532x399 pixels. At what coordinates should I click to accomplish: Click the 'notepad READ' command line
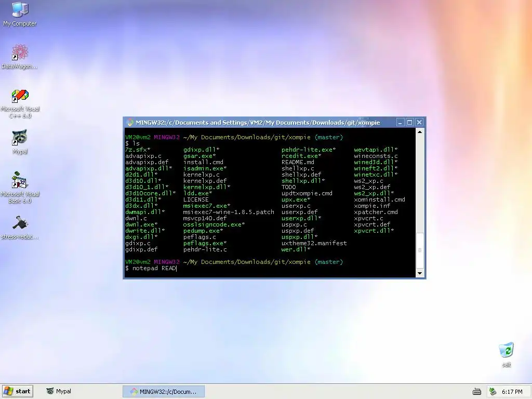[x=154, y=269]
